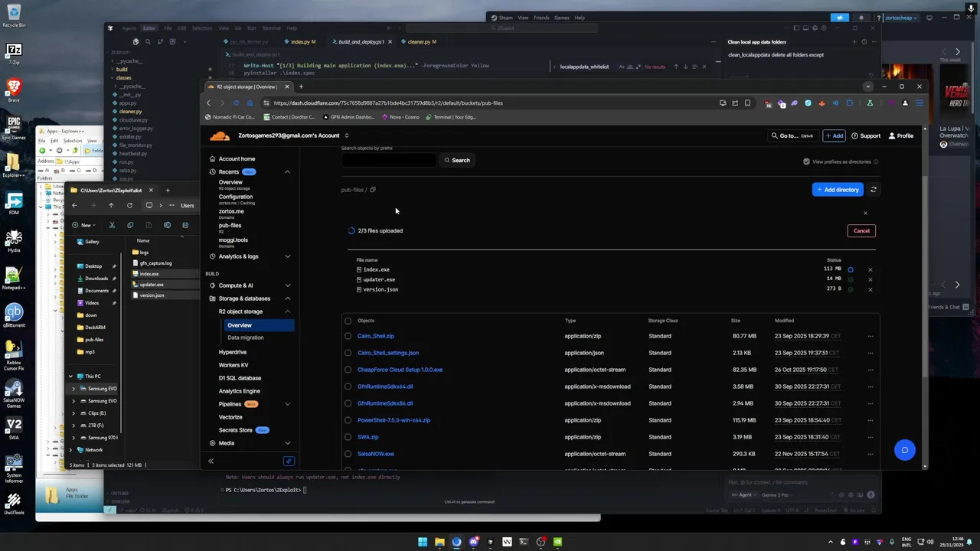Click the search objects by prefix field
Screen dimensions: 980x551
click(x=389, y=161)
